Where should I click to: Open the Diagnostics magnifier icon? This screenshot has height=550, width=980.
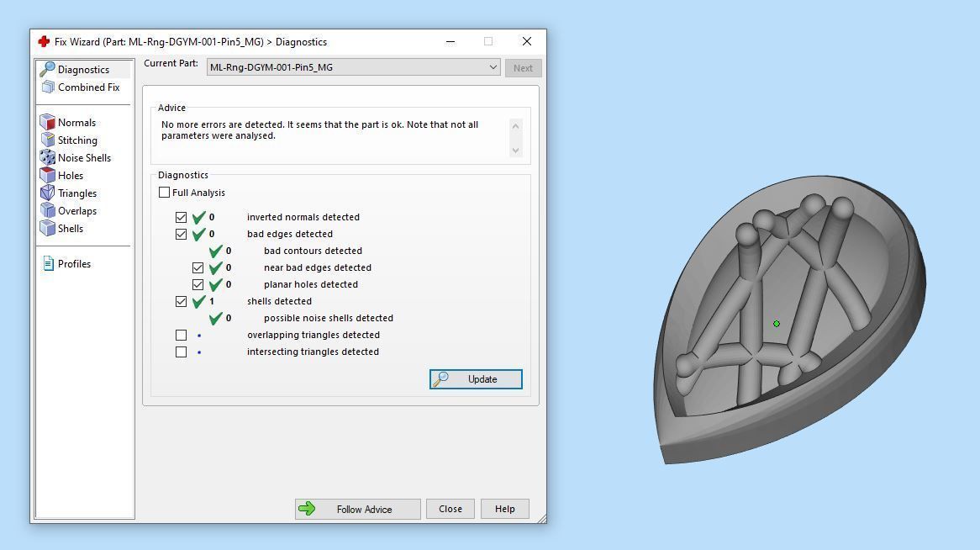47,69
